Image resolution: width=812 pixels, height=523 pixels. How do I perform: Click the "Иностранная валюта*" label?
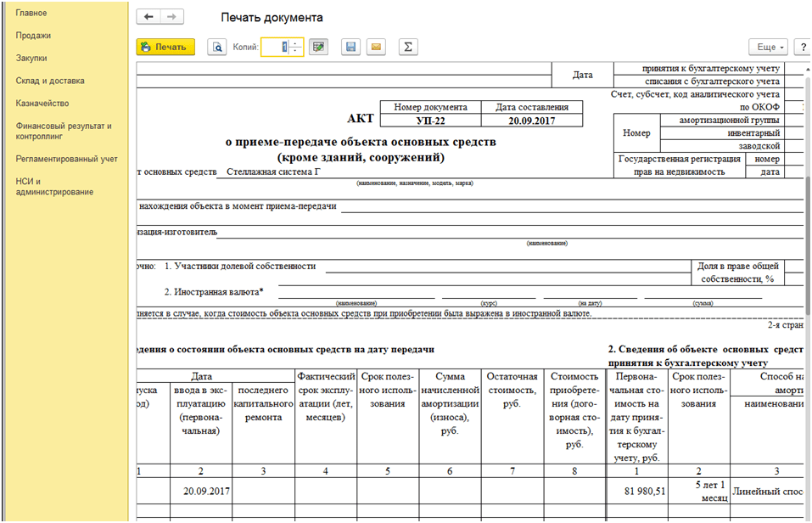214,292
